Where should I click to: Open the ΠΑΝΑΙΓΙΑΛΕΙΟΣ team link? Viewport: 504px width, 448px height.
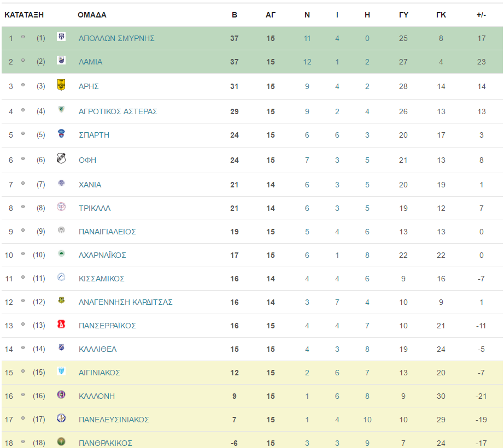pos(107,232)
